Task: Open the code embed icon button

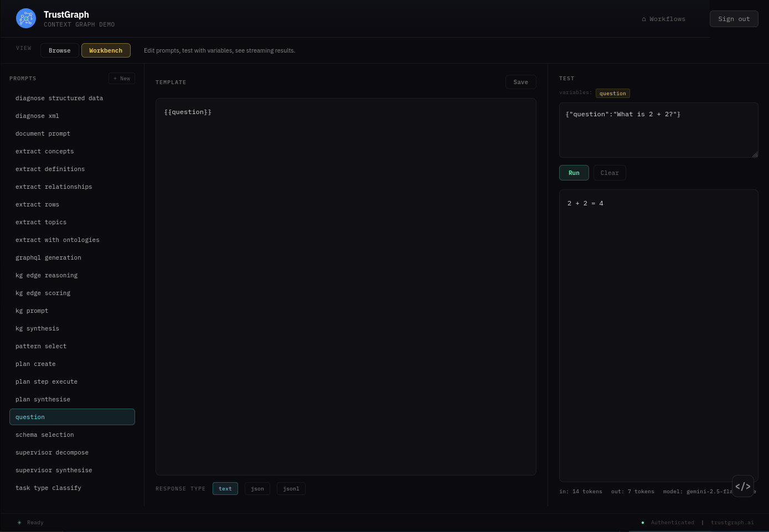Action: (743, 486)
